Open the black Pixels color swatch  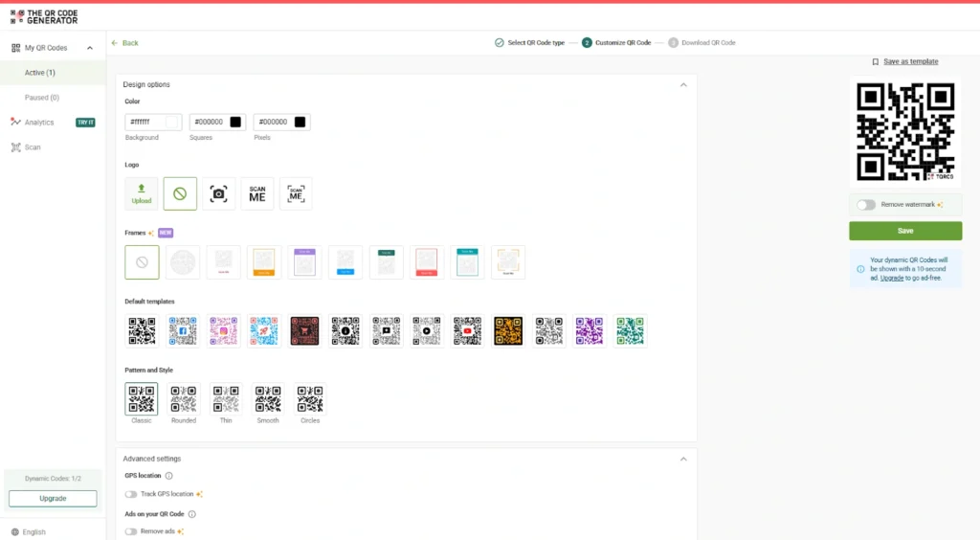tap(300, 122)
